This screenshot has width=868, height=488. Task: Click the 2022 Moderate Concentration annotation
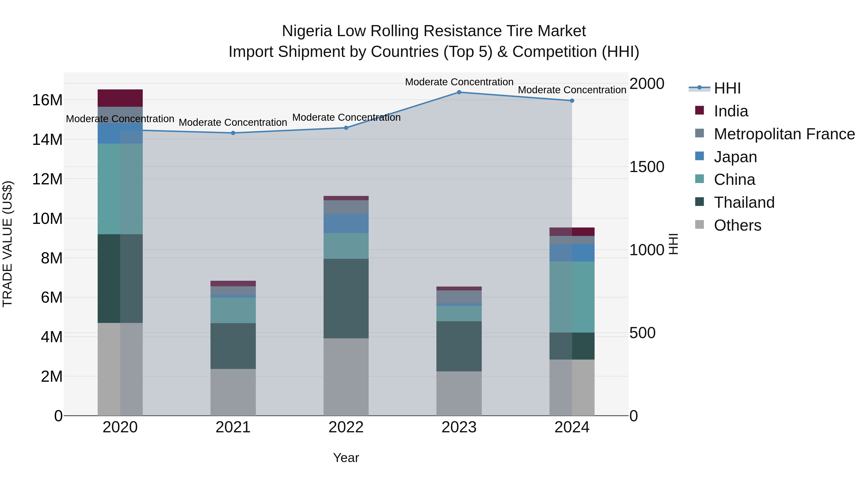pyautogui.click(x=346, y=118)
